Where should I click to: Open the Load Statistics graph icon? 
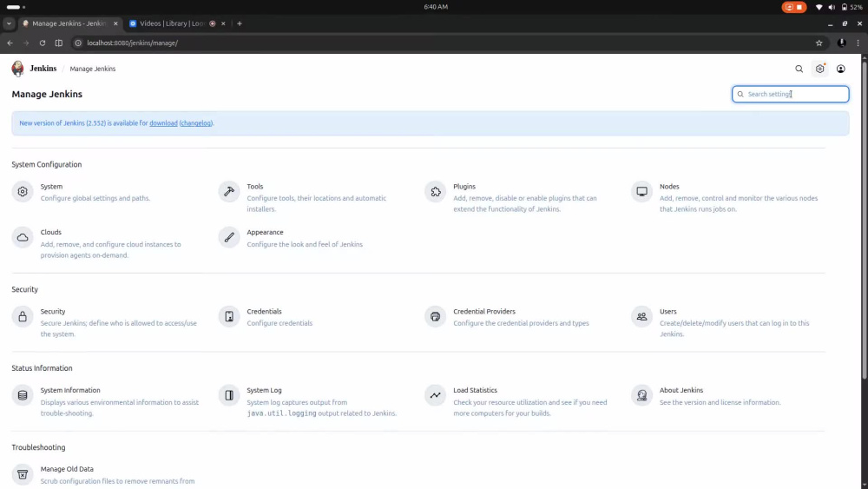point(435,395)
